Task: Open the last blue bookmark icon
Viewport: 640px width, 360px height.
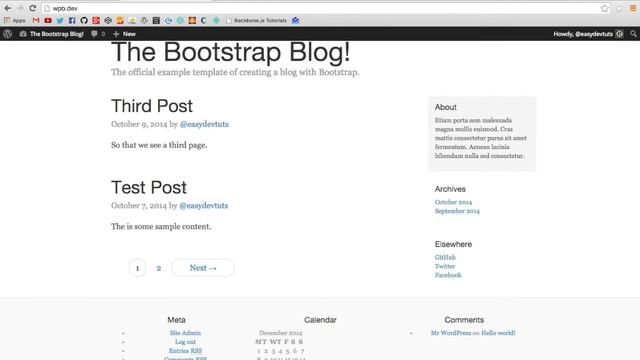Action: tap(296, 20)
